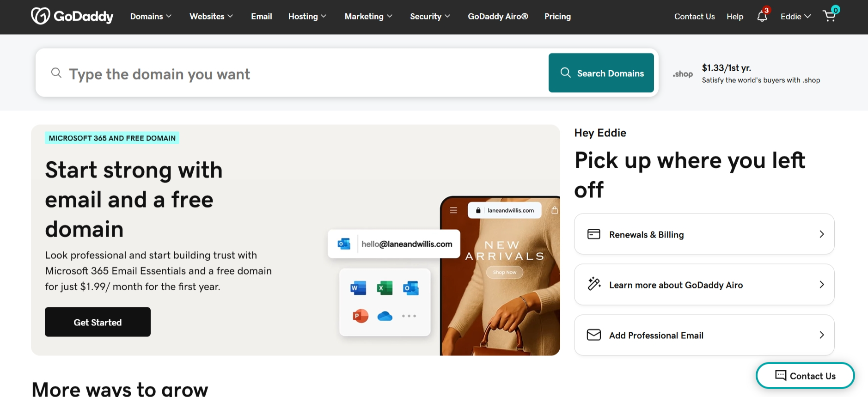
Task: Open the Email nav item
Action: point(262,16)
